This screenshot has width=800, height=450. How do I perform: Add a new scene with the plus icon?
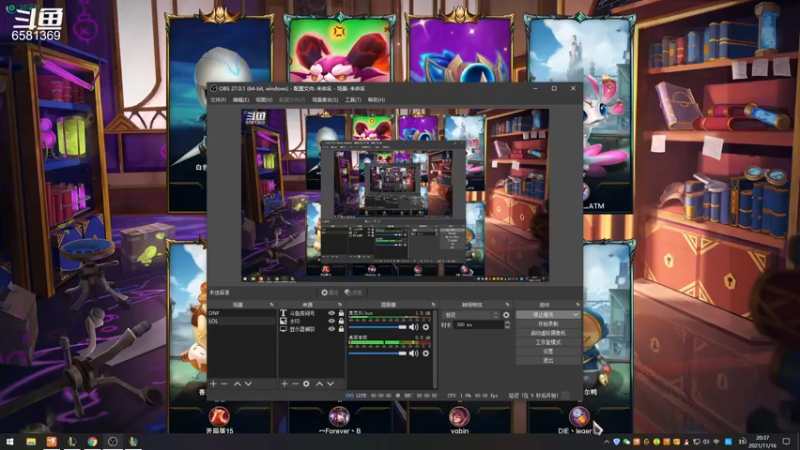tap(213, 384)
